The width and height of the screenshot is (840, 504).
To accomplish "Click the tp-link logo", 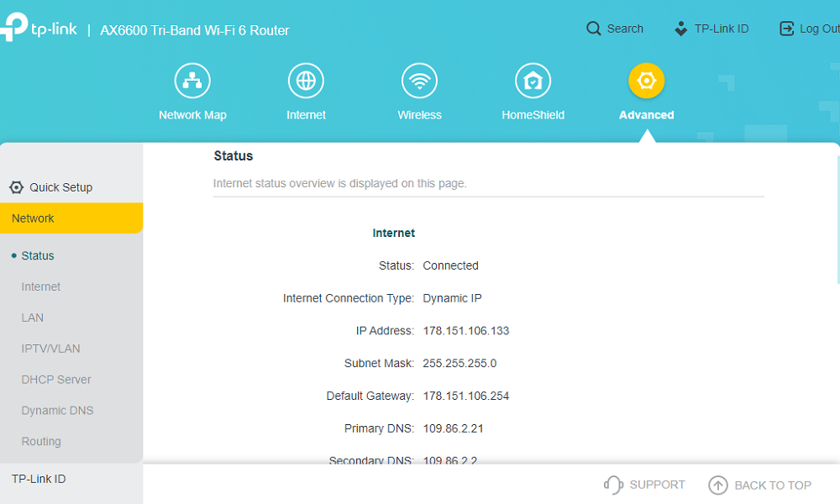I will pyautogui.click(x=39, y=27).
